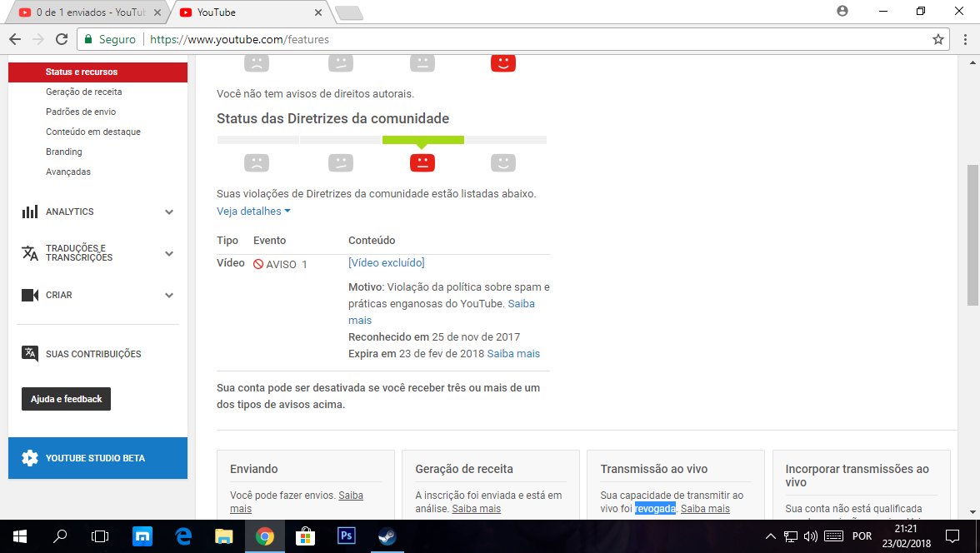Go back using the browser back arrow

click(x=15, y=39)
